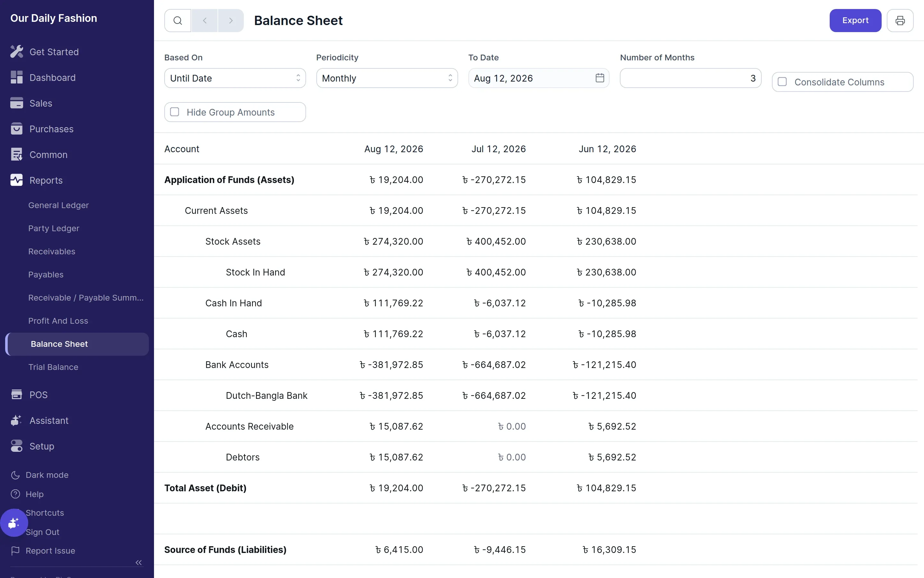Click the Assistant sparkle icon in sidebar
Viewport: 924px width, 578px height.
click(16, 420)
